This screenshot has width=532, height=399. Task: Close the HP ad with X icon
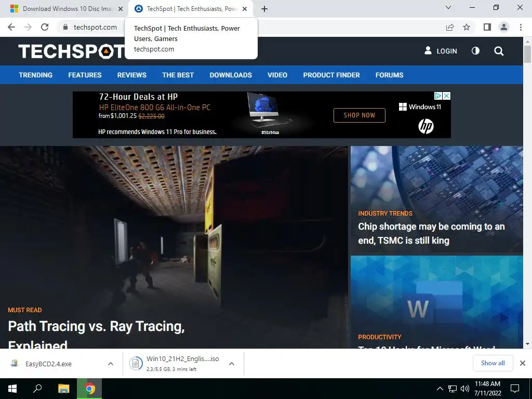(x=447, y=96)
